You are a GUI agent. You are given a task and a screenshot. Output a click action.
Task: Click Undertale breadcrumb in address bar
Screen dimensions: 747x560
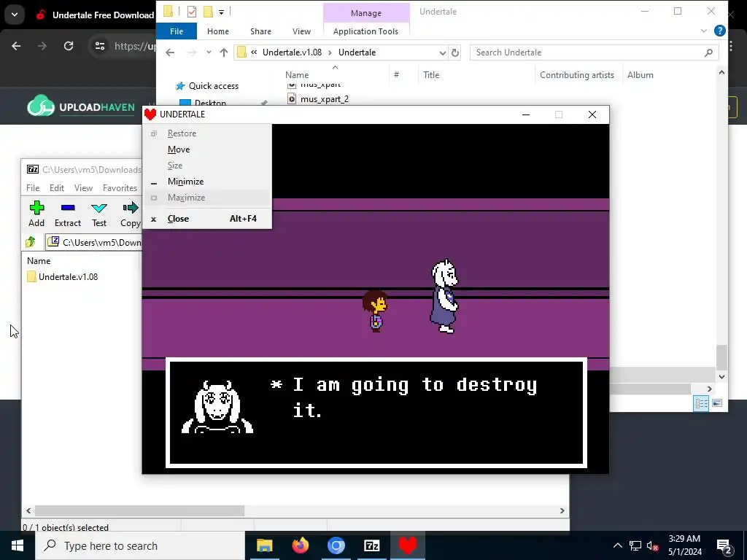[x=357, y=52]
